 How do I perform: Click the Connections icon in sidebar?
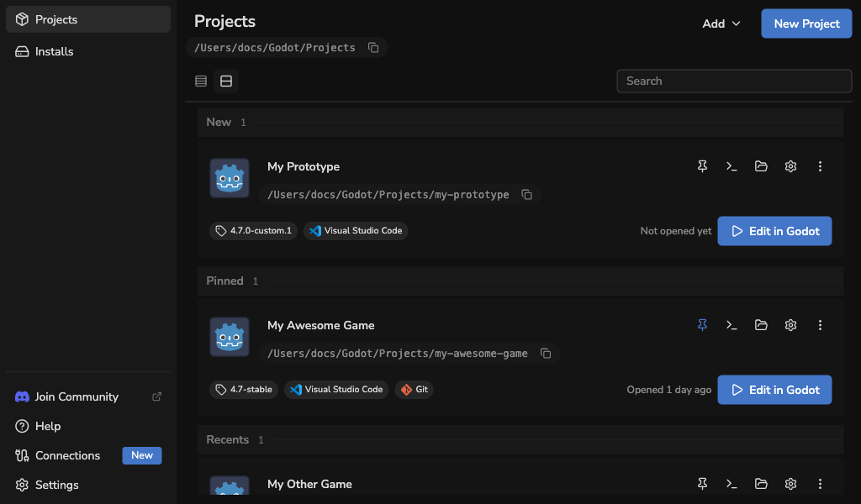pyautogui.click(x=22, y=455)
